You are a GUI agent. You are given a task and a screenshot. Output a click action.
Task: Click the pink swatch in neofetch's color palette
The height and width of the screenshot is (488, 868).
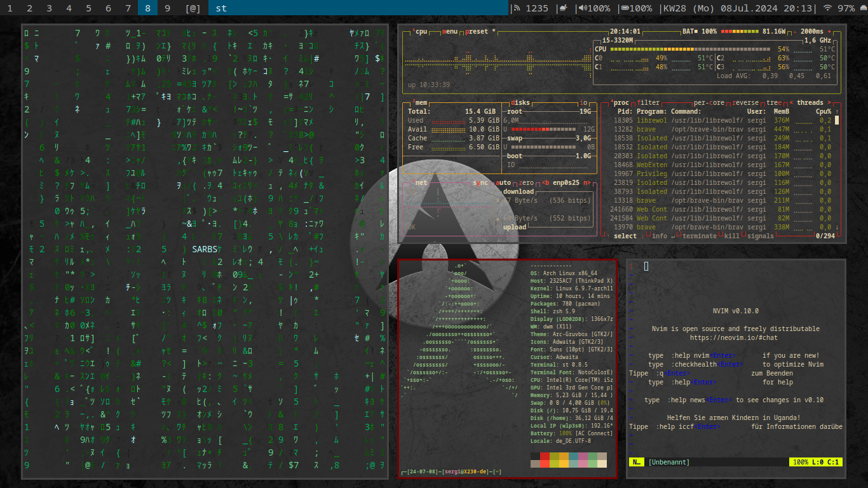pyautogui.click(x=583, y=456)
